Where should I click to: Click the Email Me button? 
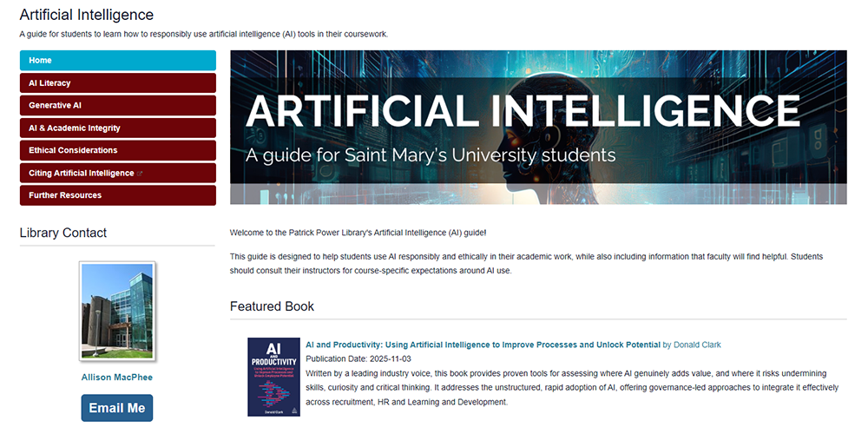(117, 408)
